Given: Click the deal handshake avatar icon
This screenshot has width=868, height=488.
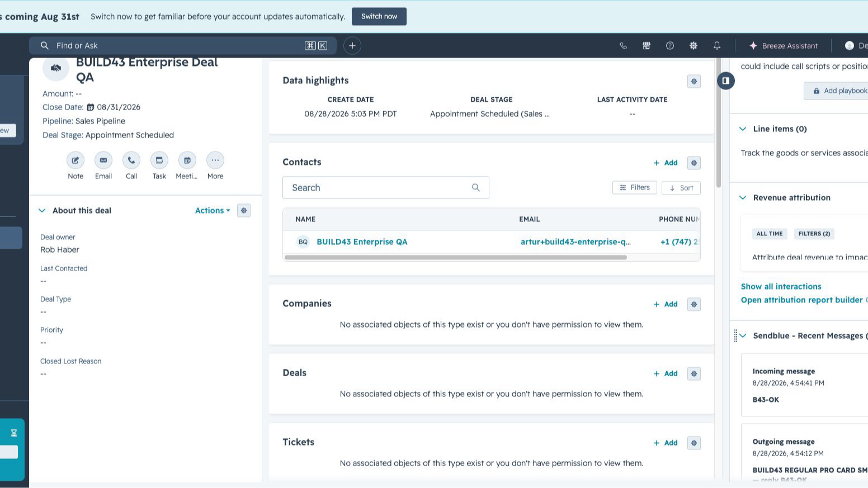Looking at the screenshot, I should click(x=56, y=68).
